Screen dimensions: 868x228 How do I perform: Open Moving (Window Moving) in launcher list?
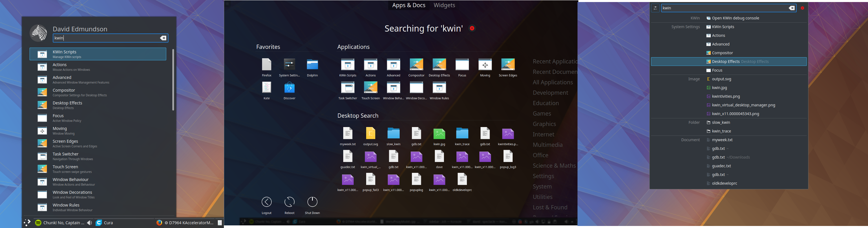click(x=98, y=131)
